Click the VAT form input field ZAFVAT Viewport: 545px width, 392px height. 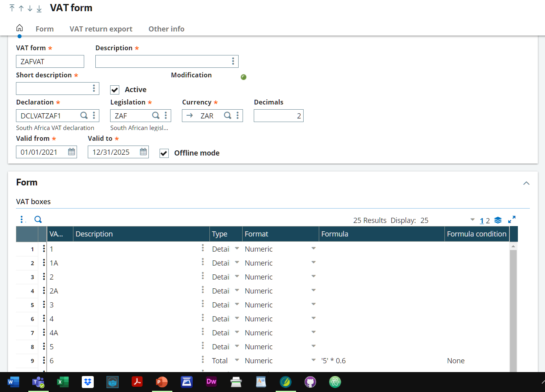pyautogui.click(x=50, y=61)
